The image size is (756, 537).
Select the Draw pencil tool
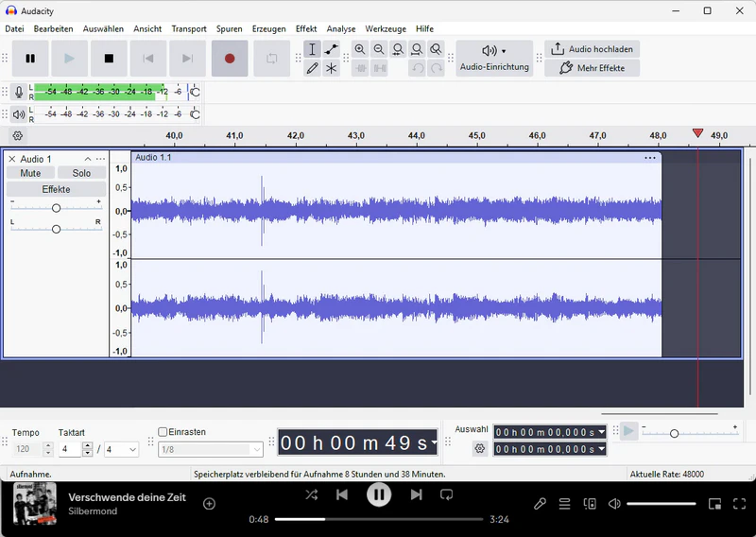(312, 68)
